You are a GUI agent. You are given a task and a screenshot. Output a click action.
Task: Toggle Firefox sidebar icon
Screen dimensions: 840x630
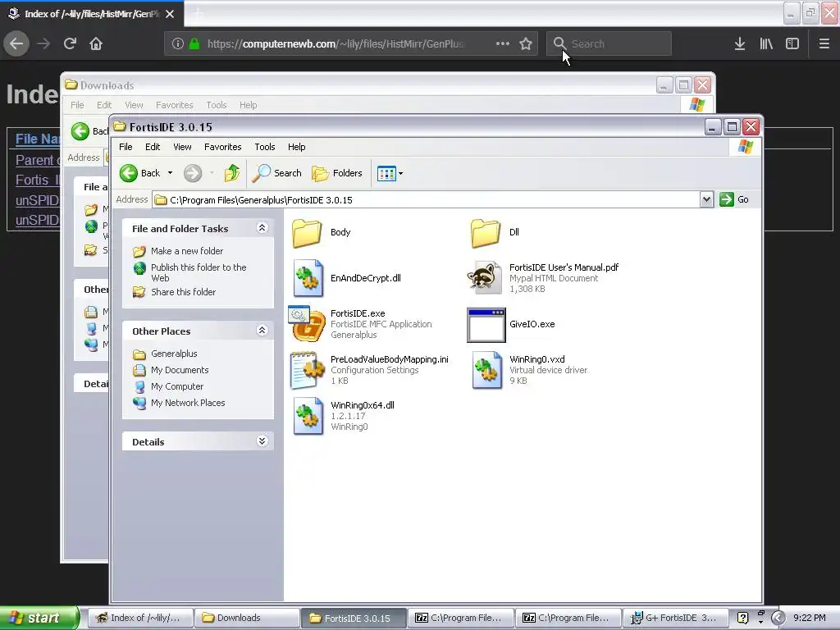(792, 43)
